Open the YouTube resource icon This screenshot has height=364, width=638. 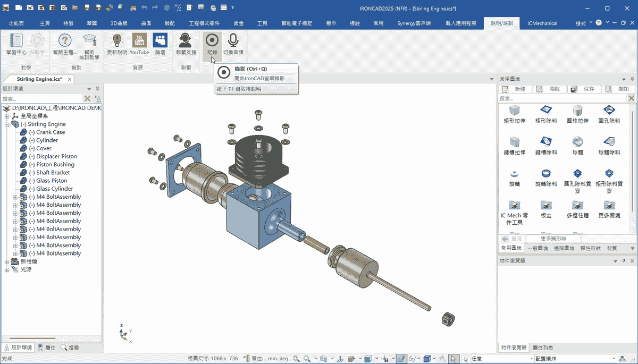(139, 40)
